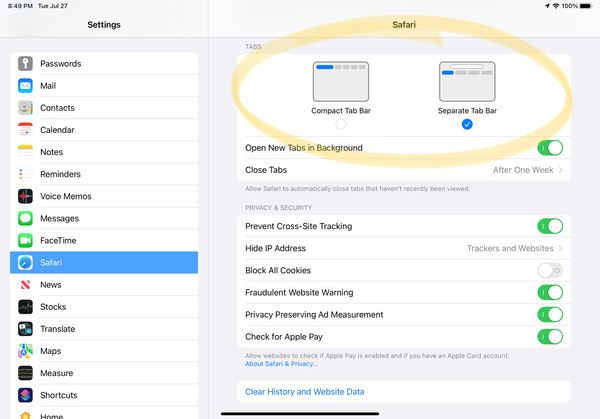Select the Calendar icon in sidebar

pyautogui.click(x=25, y=130)
